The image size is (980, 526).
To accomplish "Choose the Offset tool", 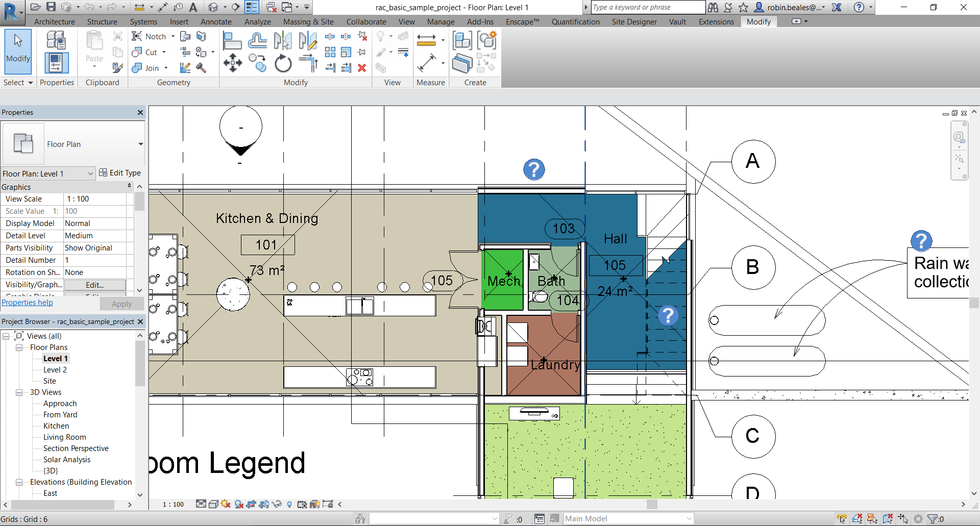I will point(258,41).
